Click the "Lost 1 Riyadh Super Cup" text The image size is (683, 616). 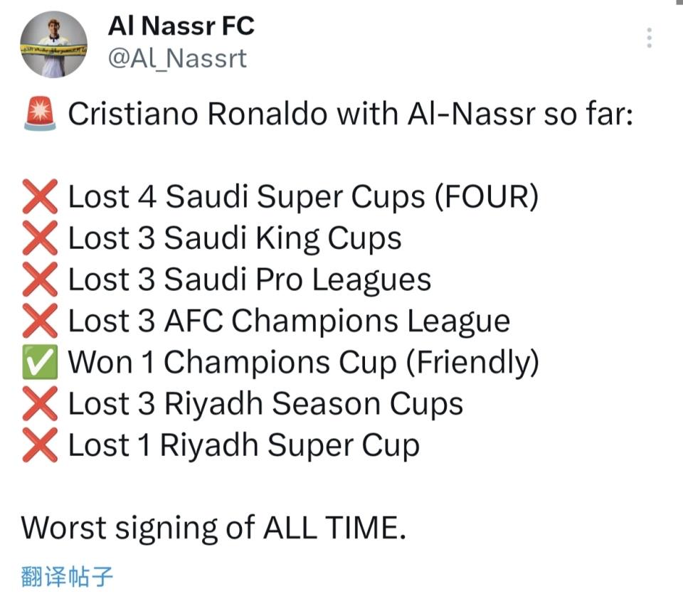pos(243,445)
